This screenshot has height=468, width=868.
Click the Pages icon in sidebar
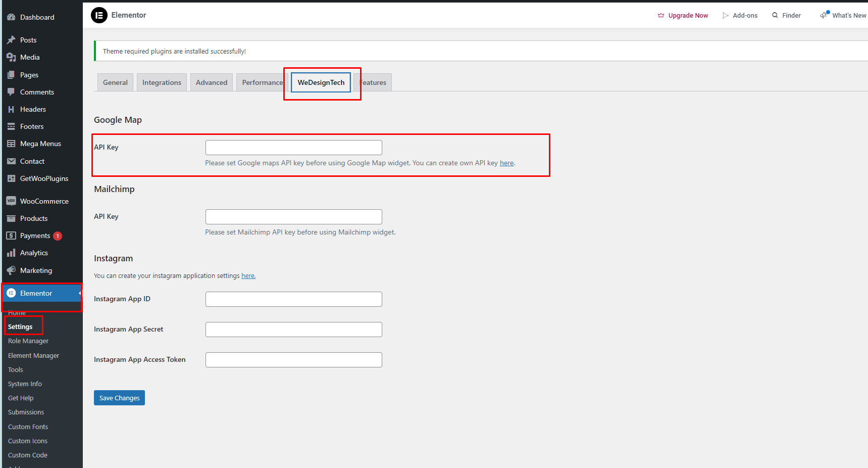coord(11,75)
